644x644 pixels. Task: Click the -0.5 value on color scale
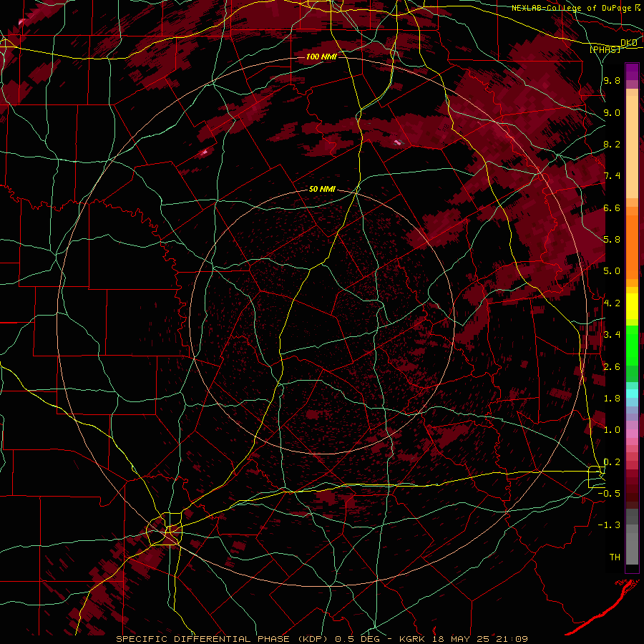(x=609, y=494)
